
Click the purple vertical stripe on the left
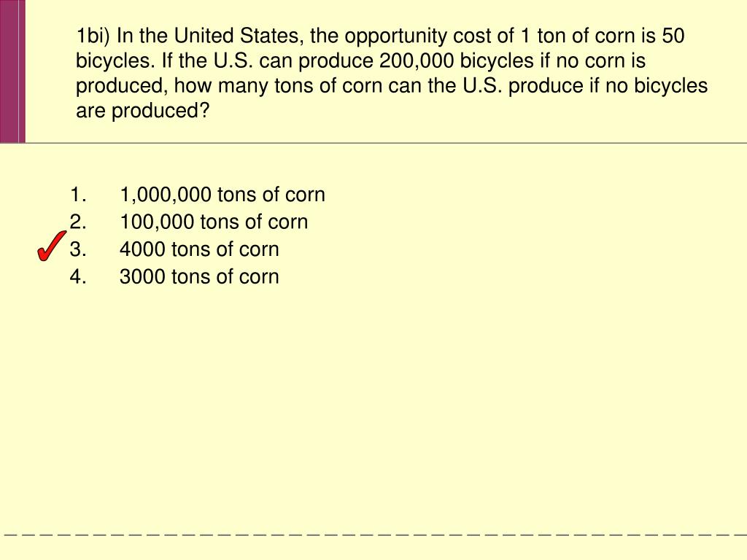(x=12, y=71)
